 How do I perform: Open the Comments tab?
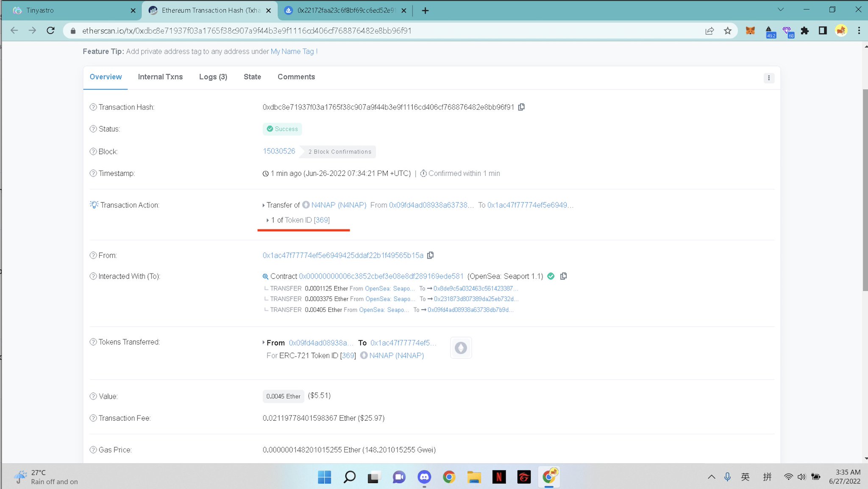[296, 77]
